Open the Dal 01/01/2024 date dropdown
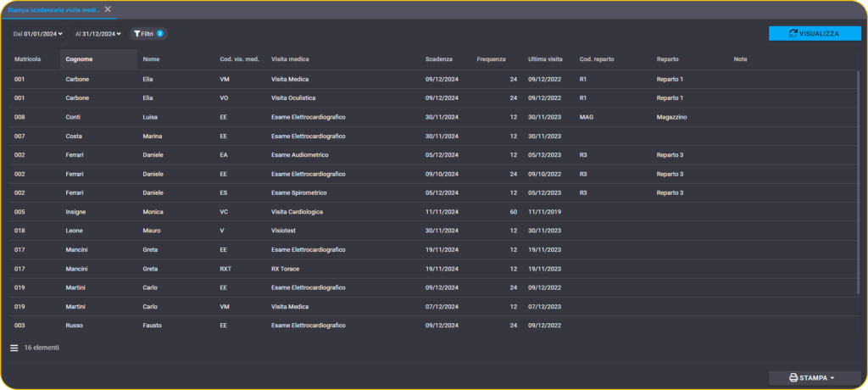868x390 pixels. (x=37, y=34)
